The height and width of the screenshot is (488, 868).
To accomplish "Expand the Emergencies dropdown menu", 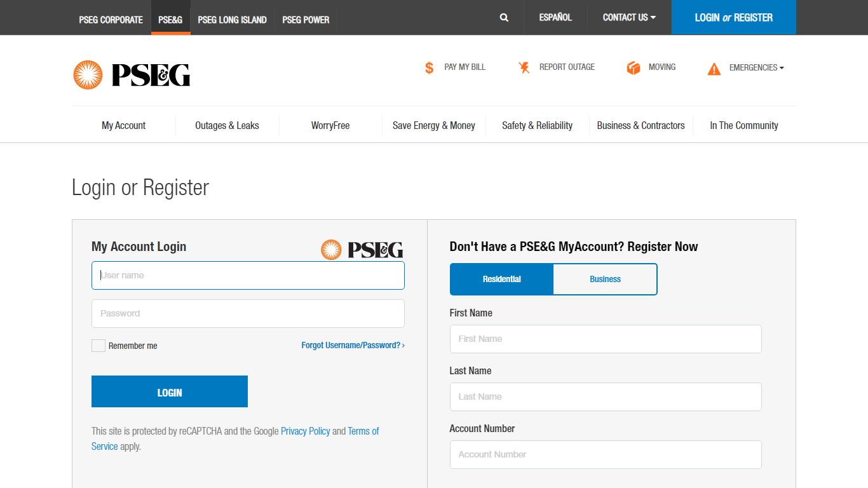I will (x=756, y=67).
